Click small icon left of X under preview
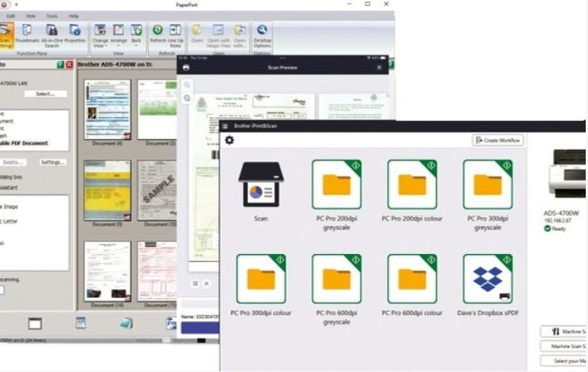Viewport: 588px width, 372px height. [195, 284]
